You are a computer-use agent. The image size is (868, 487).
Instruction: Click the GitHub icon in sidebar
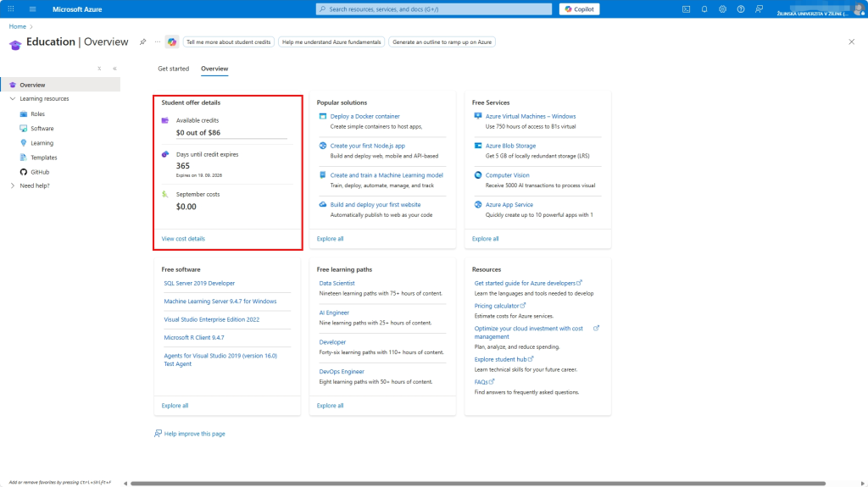25,172
